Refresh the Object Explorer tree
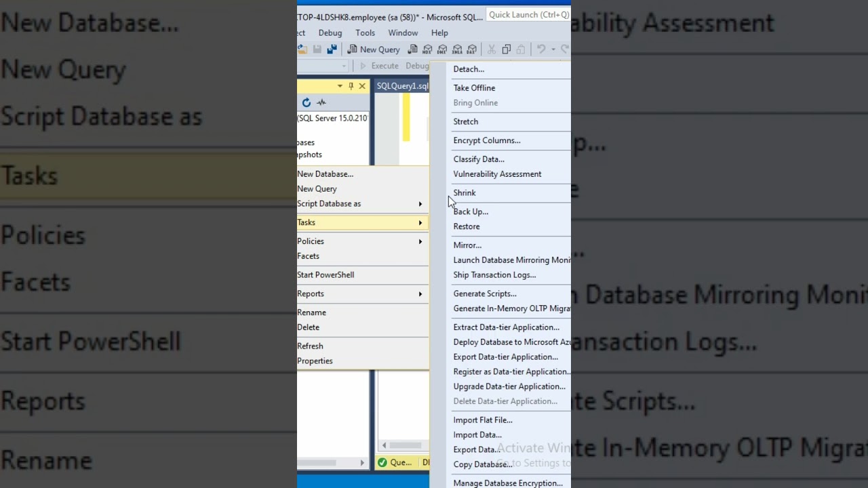 [x=307, y=102]
